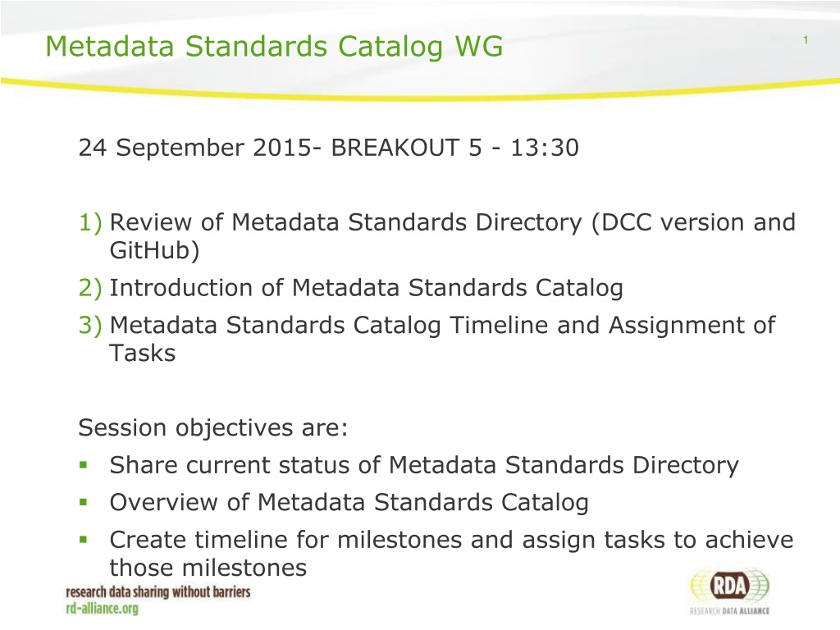Click the "RESEARCH DATA ALLIANCE" caption under the logo
This screenshot has width=840, height=630.
tap(729, 611)
